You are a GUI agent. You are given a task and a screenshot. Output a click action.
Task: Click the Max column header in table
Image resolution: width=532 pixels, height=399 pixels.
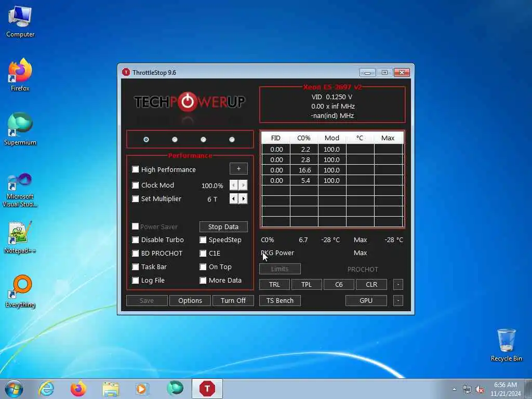[x=388, y=138]
